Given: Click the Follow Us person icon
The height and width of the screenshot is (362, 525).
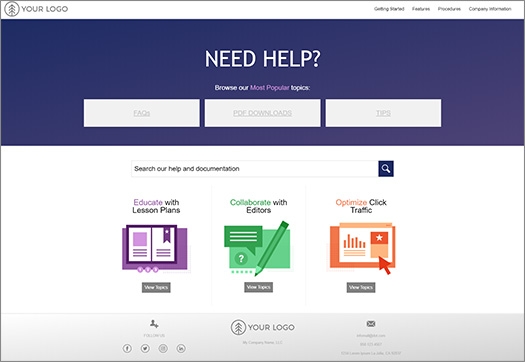Looking at the screenshot, I should click(x=154, y=324).
